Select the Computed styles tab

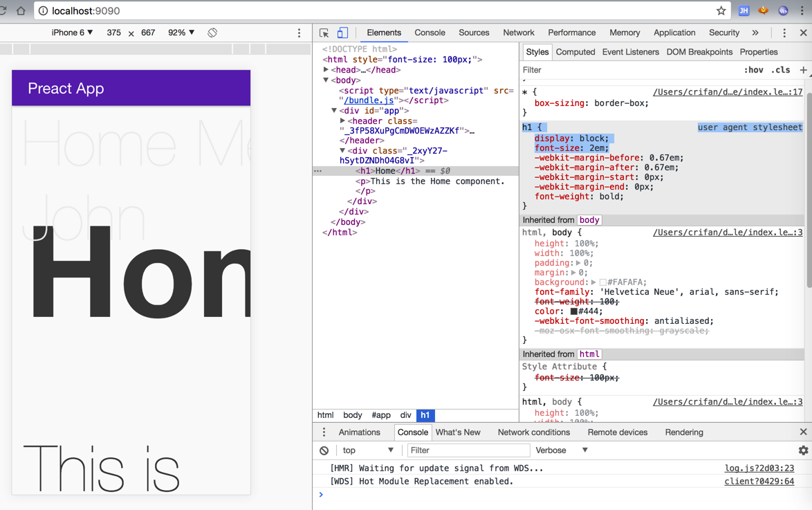575,52
